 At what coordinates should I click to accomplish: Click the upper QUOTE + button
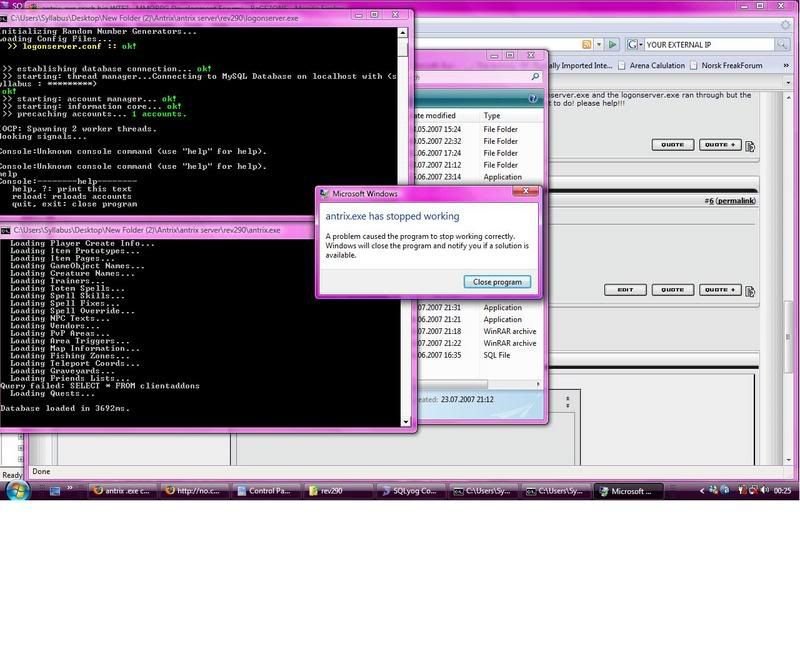(x=720, y=145)
